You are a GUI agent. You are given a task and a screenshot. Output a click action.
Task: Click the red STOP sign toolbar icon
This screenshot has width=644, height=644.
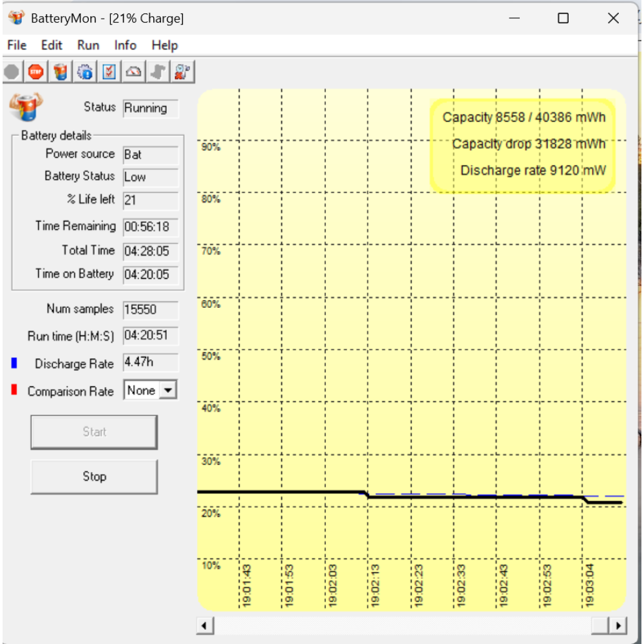point(36,71)
